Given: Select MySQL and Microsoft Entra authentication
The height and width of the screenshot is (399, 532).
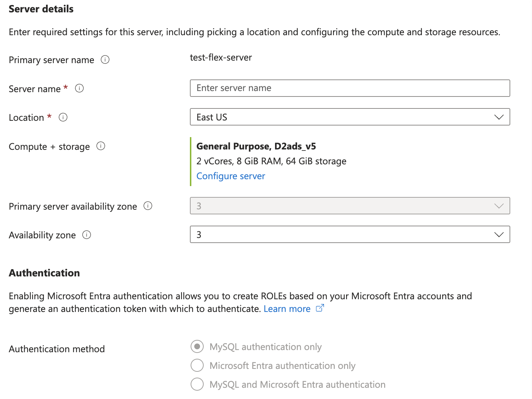Looking at the screenshot, I should 197,384.
